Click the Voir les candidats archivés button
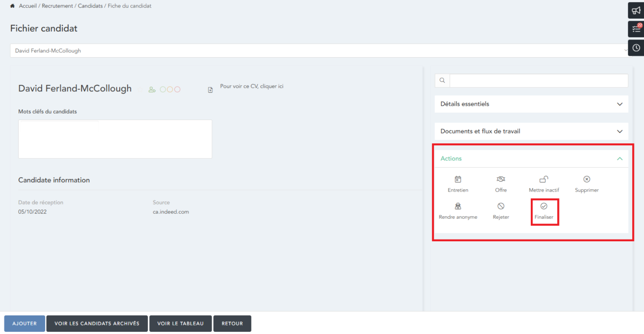The width and height of the screenshot is (644, 334). (x=97, y=324)
